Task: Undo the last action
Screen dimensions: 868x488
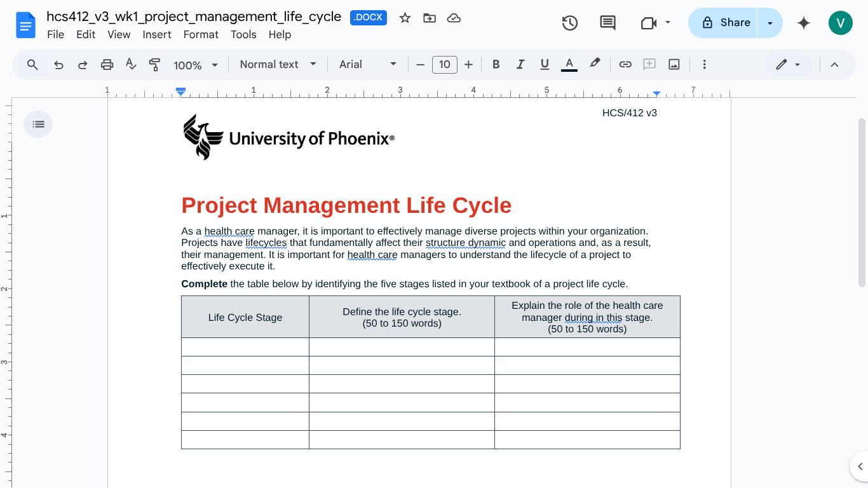Action: [x=57, y=64]
